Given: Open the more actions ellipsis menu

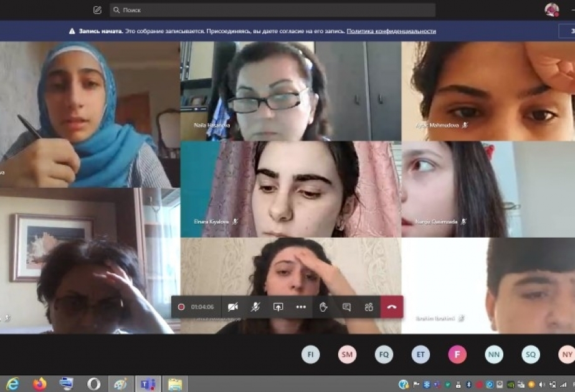Looking at the screenshot, I should point(301,307).
